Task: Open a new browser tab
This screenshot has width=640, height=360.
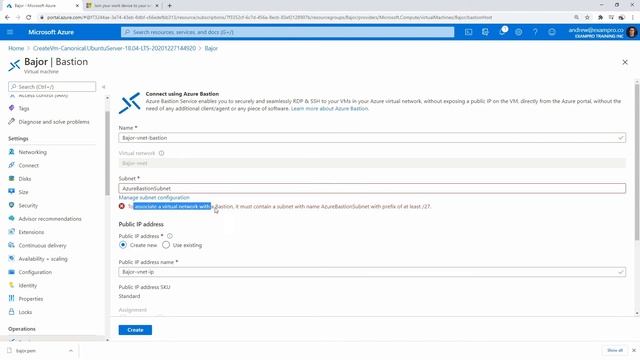Action: [169, 6]
